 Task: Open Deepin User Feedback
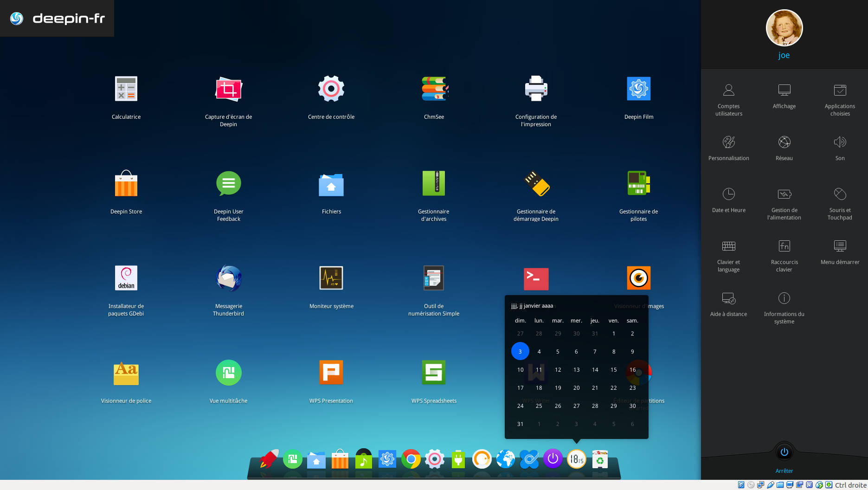click(228, 183)
